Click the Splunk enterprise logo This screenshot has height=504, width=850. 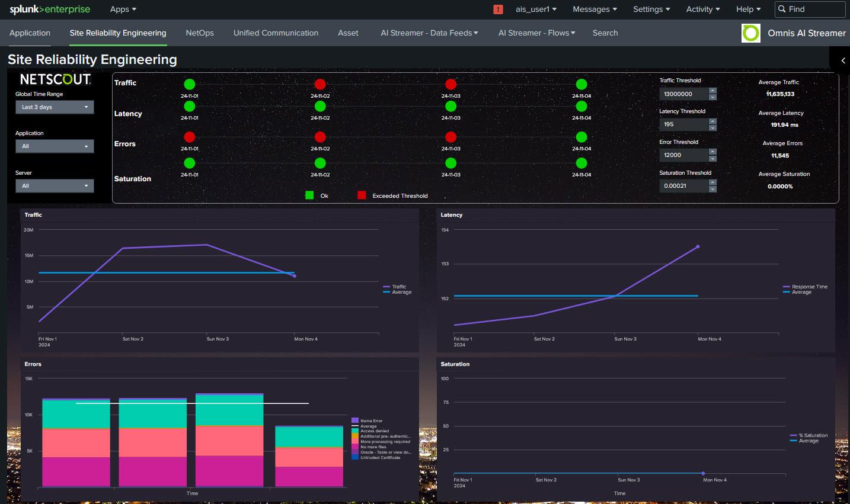pos(50,9)
